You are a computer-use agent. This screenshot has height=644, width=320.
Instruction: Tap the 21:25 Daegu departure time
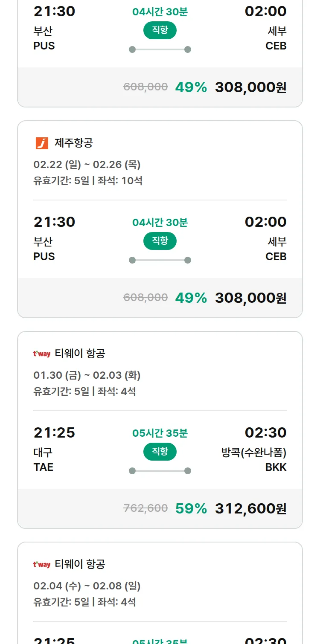(54, 432)
